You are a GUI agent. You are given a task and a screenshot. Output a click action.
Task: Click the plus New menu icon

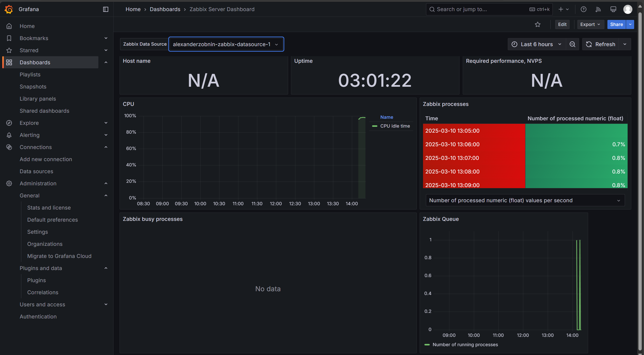tap(563, 9)
